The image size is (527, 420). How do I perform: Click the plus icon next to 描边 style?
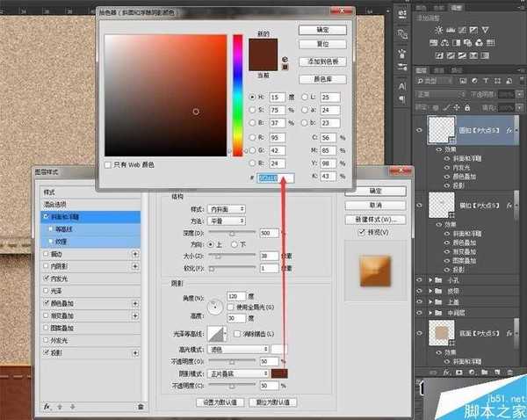[135, 253]
